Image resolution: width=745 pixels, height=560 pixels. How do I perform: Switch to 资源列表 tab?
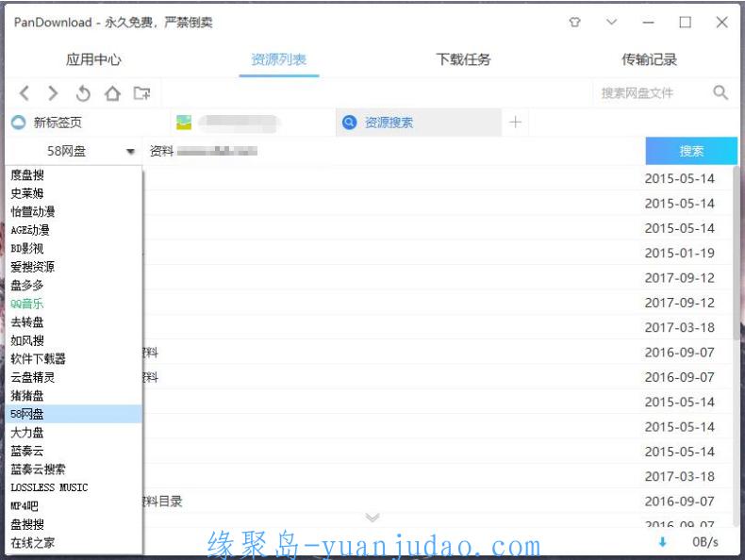coord(279,59)
